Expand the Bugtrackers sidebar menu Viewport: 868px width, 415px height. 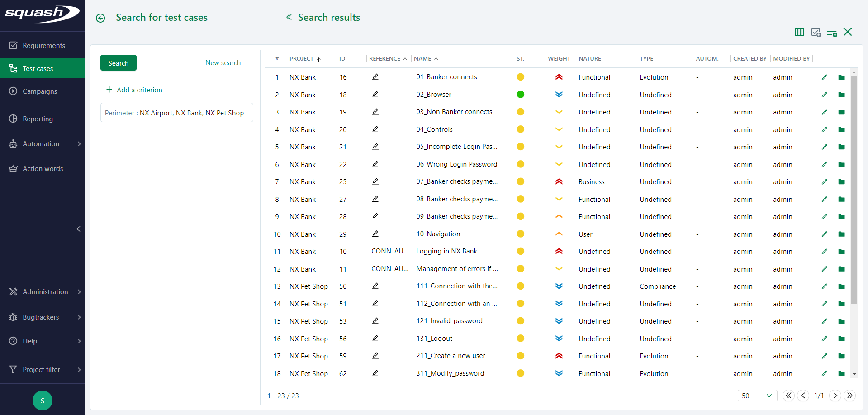point(41,317)
